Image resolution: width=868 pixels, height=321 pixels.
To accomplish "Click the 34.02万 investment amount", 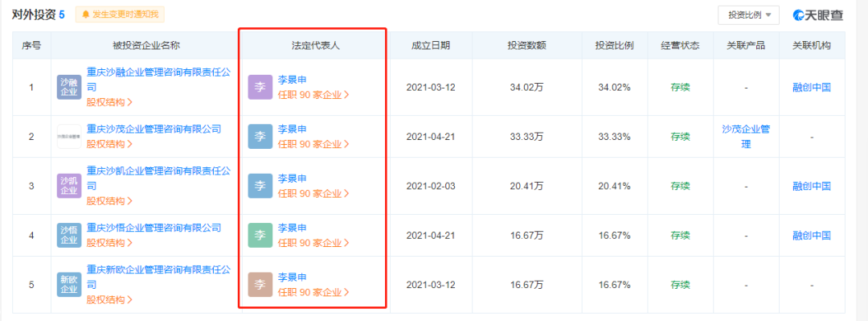I will [527, 87].
